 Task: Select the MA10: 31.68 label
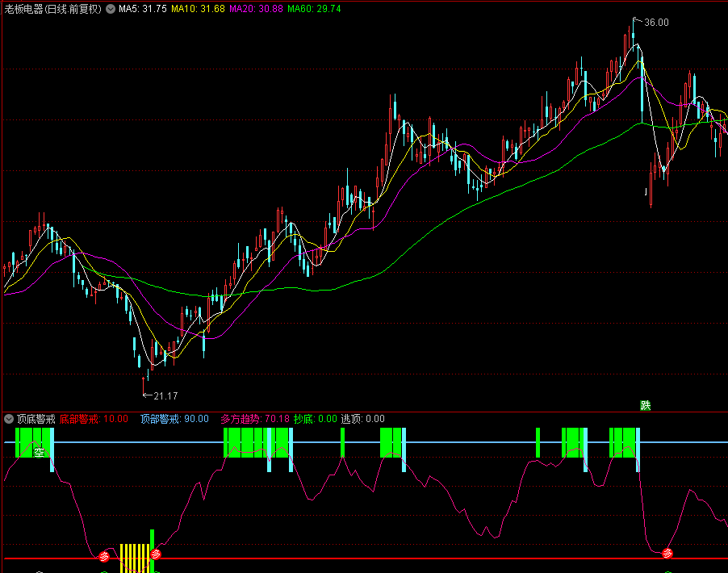[x=198, y=9]
